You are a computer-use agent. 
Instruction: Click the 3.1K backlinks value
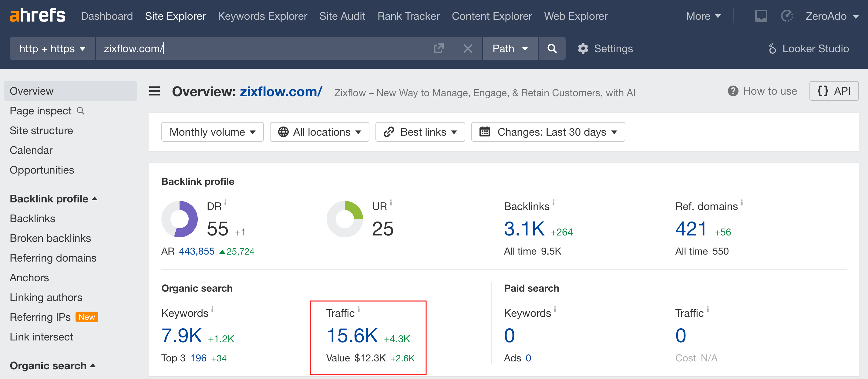pyautogui.click(x=524, y=228)
